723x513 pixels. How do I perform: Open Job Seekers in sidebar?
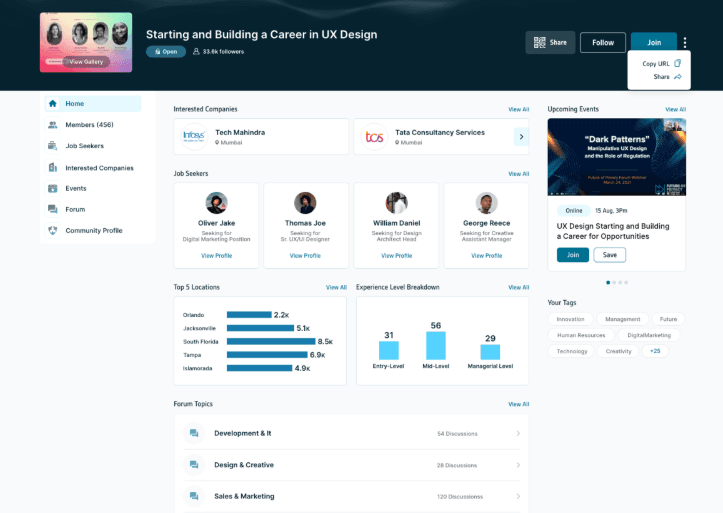tap(93, 146)
